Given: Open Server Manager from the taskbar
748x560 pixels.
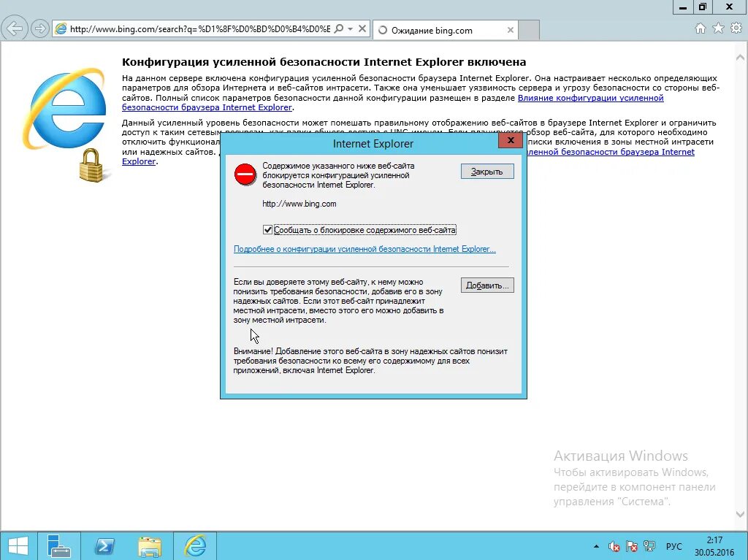Looking at the screenshot, I should point(60,545).
